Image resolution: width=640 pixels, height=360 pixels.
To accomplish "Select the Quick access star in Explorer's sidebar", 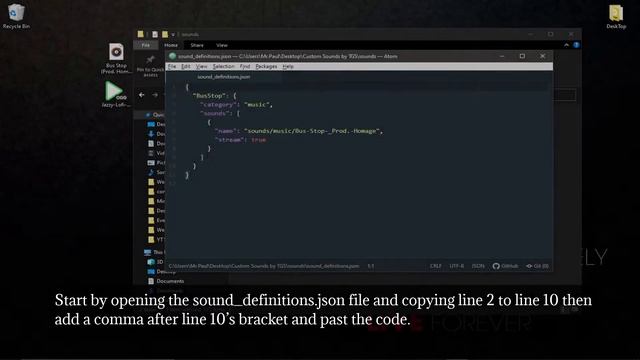I will (x=148, y=115).
